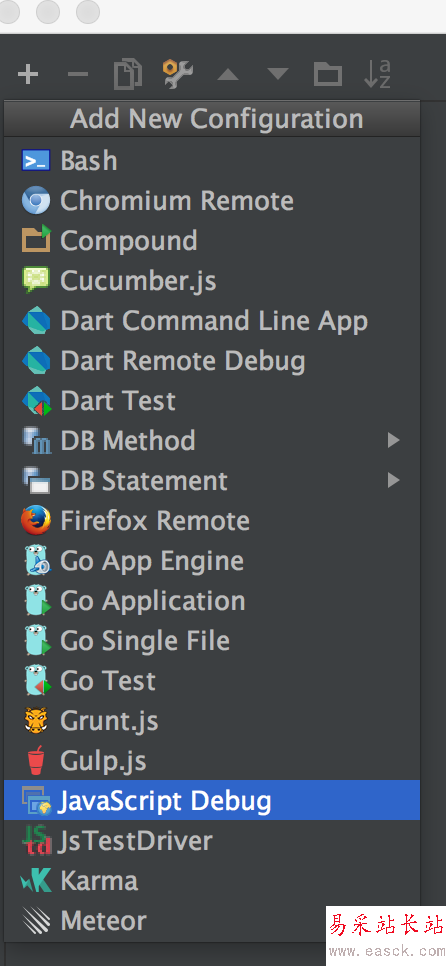
Task: Click the Meteor icon
Action: 36,920
